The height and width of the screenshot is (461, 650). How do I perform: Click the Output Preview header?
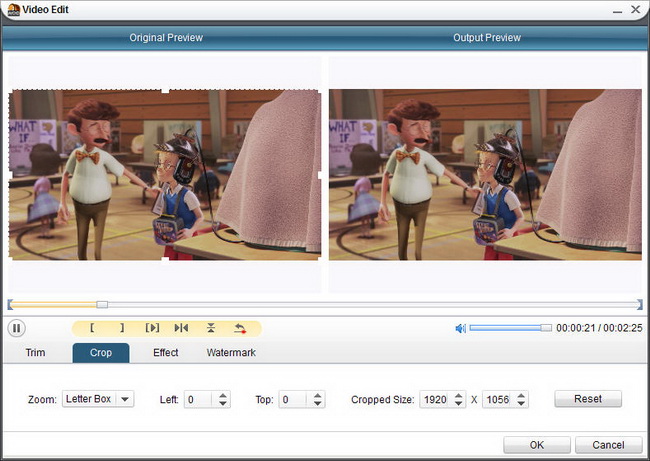487,38
